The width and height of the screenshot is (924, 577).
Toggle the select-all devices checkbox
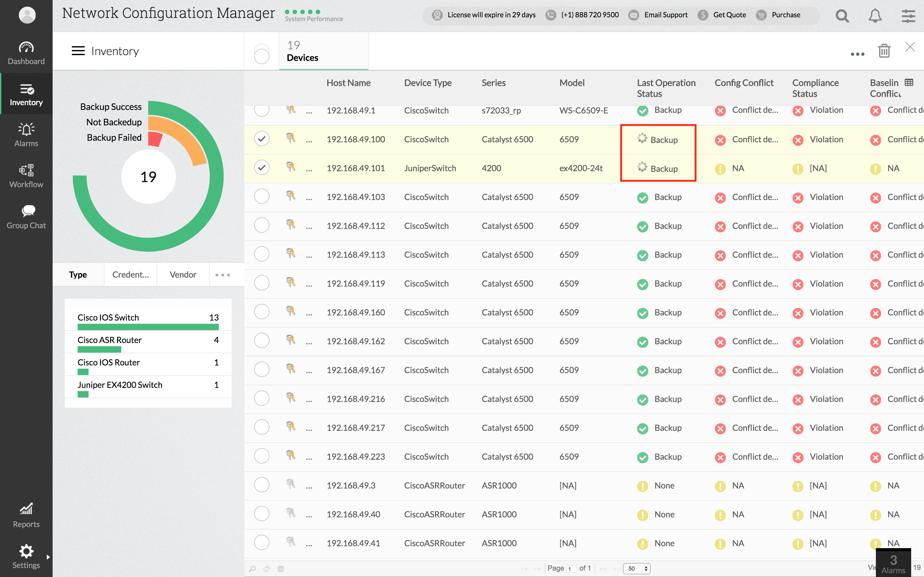(x=261, y=56)
